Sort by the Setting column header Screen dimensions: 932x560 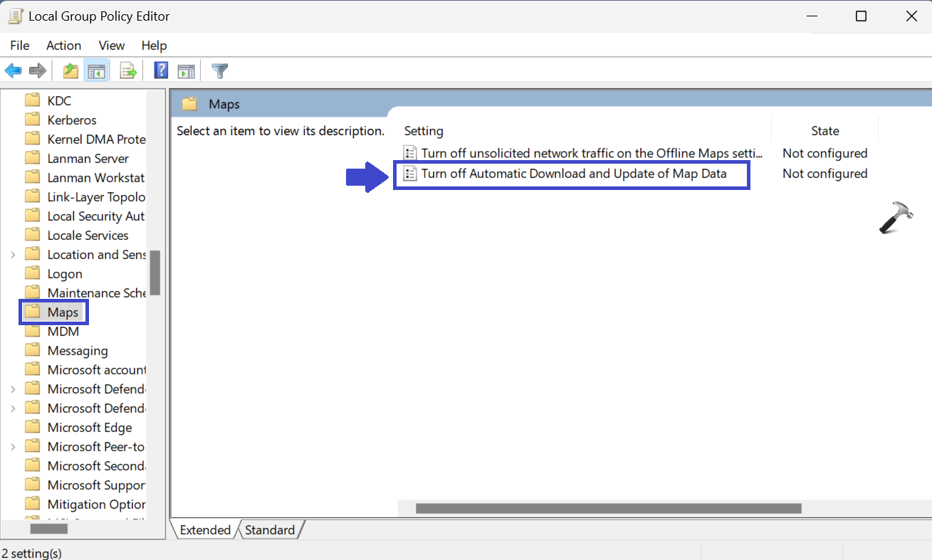point(424,131)
